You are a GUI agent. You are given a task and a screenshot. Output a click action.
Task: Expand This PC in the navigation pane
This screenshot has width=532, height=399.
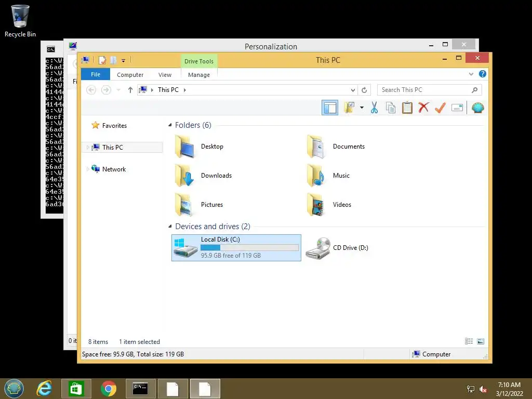[88, 147]
